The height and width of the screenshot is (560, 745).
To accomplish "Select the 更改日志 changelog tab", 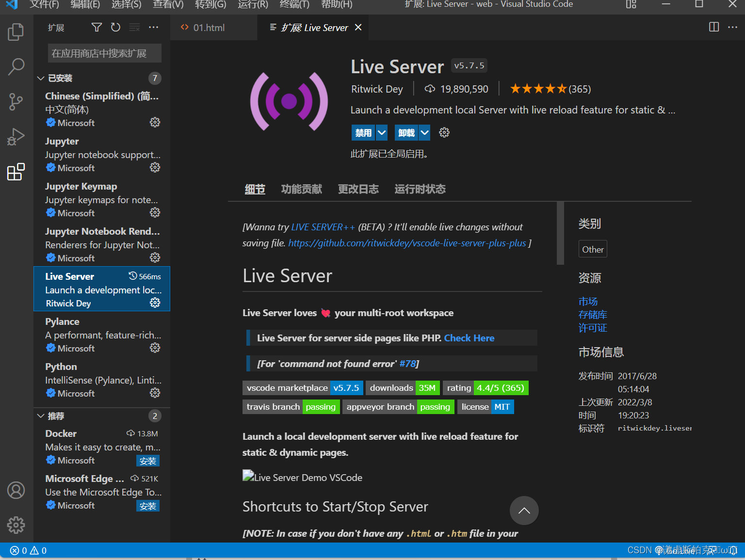I will point(358,189).
